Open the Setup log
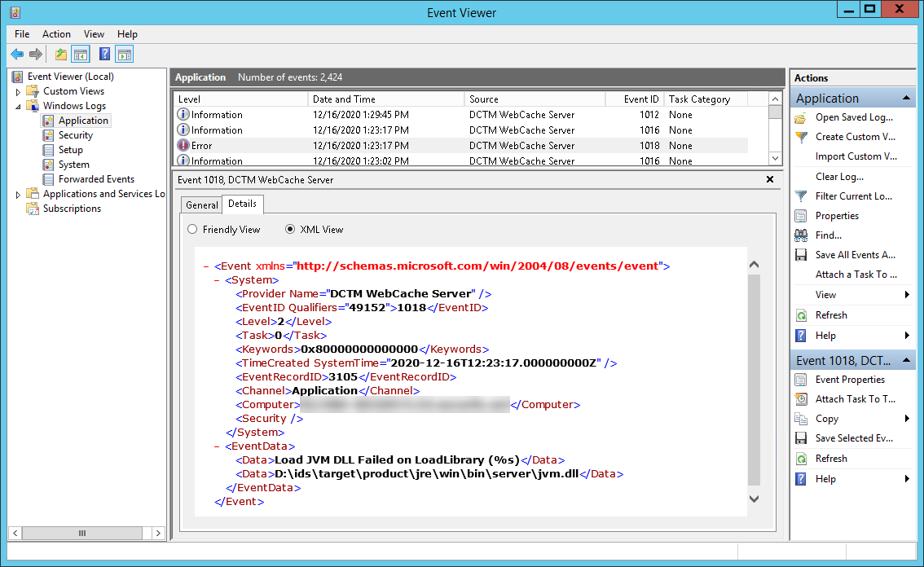The width and height of the screenshot is (924, 567). point(70,150)
